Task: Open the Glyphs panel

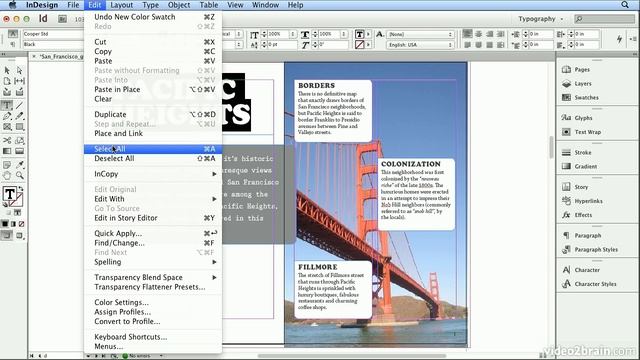Action: (583, 118)
